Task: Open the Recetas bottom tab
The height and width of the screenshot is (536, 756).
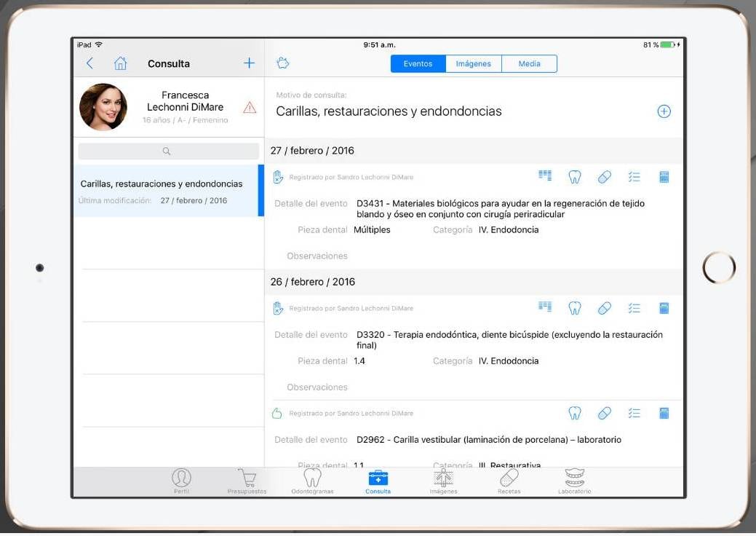Action: tap(509, 481)
